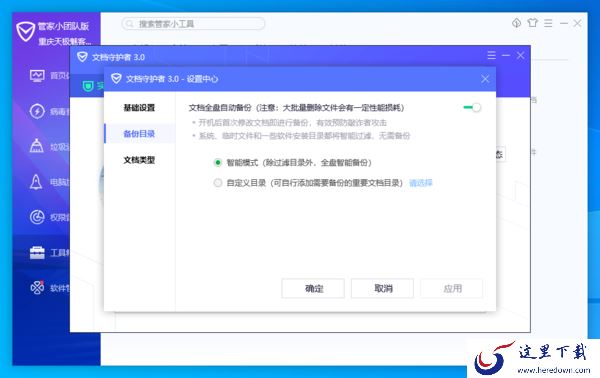Switch to the 备份目录 tab
Screen dimensions: 600x378
click(x=139, y=134)
